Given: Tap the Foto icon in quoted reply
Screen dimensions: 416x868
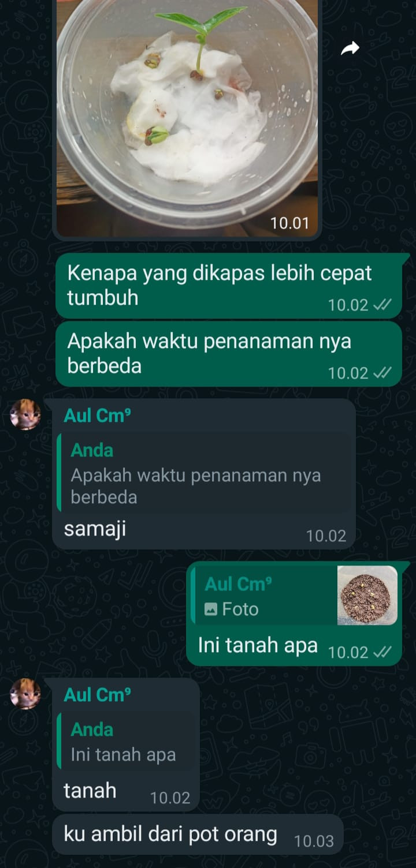Looking at the screenshot, I should [x=211, y=609].
